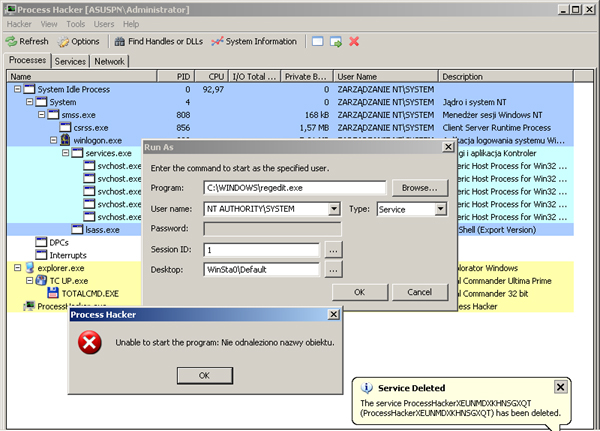Click the red X terminate toolbar icon
600x431 pixels.
[x=354, y=41]
